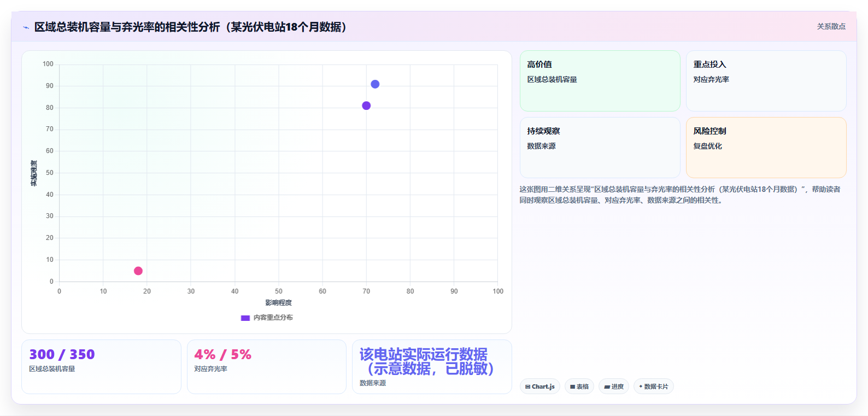Click the lightning icon beside the title
This screenshot has width=868, height=416.
tap(26, 27)
